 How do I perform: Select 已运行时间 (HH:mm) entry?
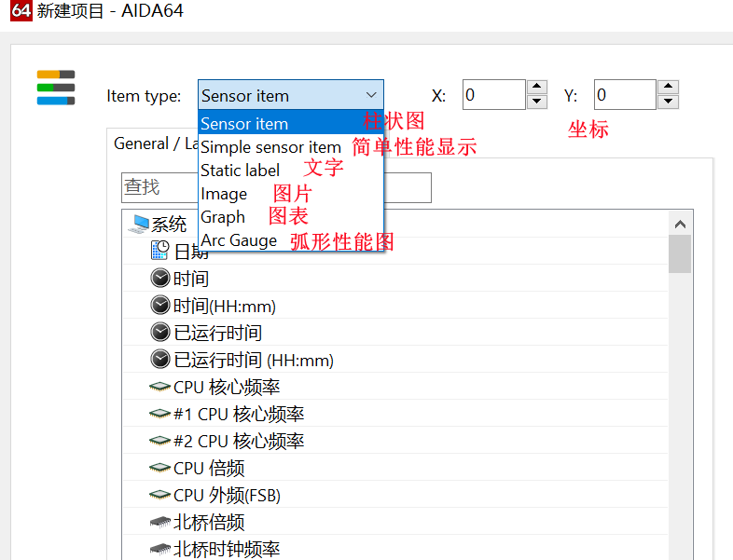pos(254,360)
